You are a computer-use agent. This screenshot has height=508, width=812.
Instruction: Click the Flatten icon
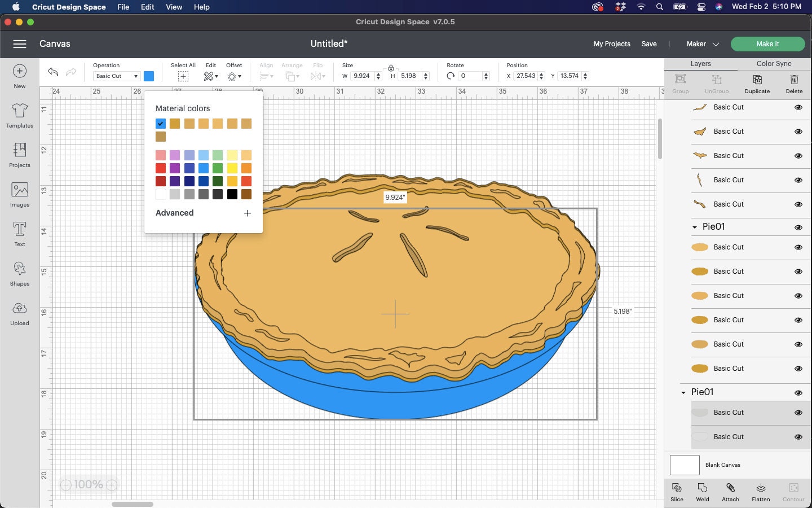[x=761, y=492]
